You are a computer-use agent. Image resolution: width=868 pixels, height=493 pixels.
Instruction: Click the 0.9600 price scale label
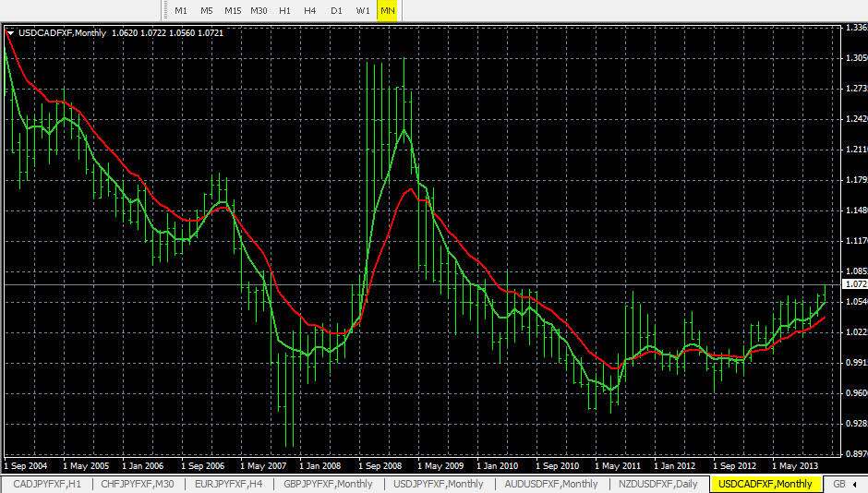pos(856,393)
